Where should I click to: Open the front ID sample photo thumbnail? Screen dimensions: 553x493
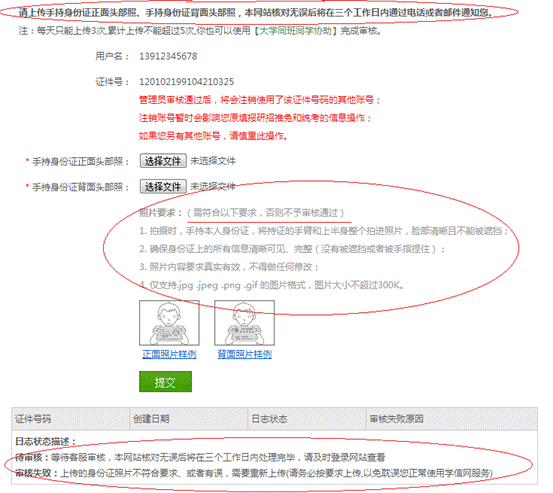(x=169, y=323)
